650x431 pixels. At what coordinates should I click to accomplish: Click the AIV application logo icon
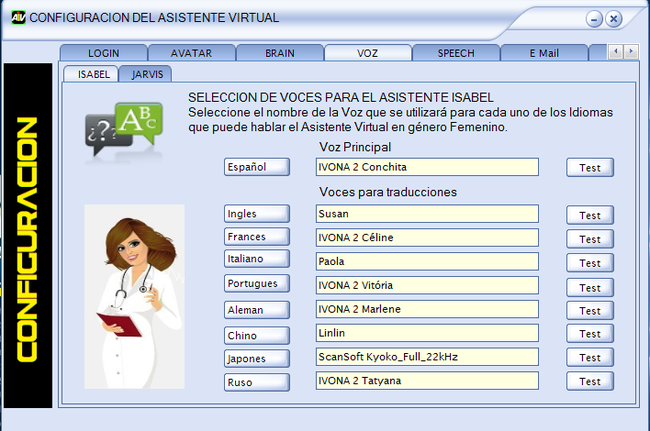18,17
